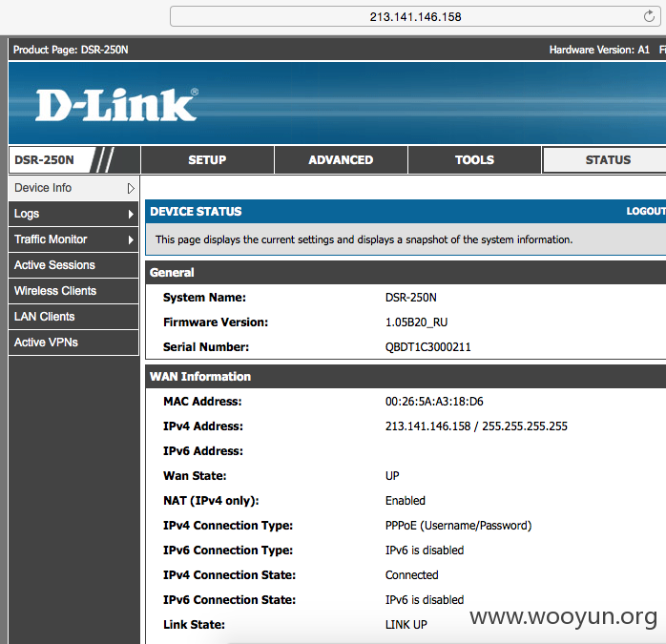
Task: Switch to the TOOLS tab
Action: tap(474, 159)
